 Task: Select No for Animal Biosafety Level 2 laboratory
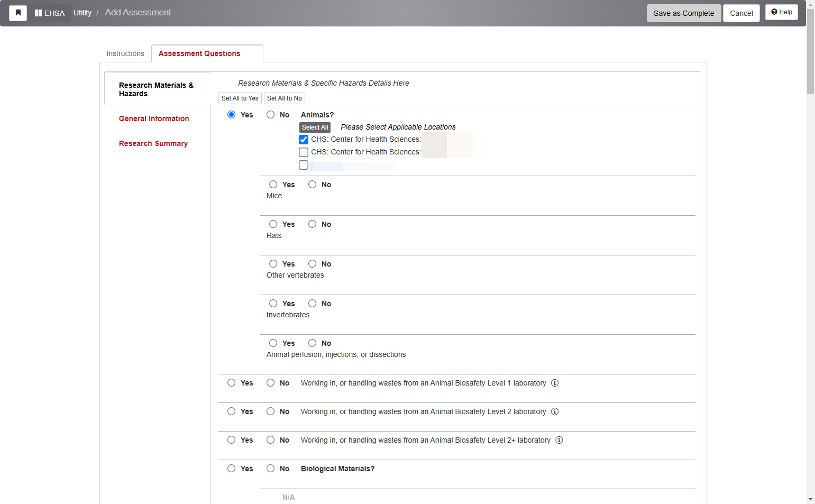click(270, 411)
